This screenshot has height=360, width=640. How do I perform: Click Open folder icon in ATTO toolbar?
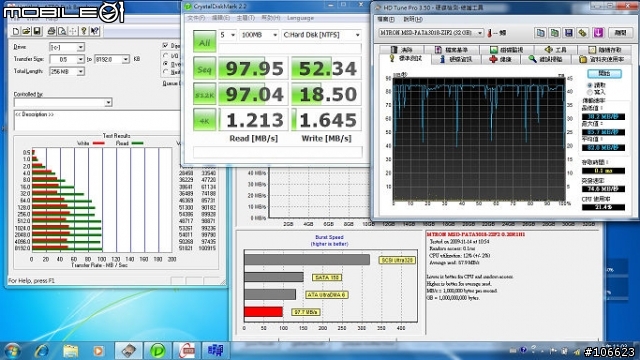coord(26,31)
